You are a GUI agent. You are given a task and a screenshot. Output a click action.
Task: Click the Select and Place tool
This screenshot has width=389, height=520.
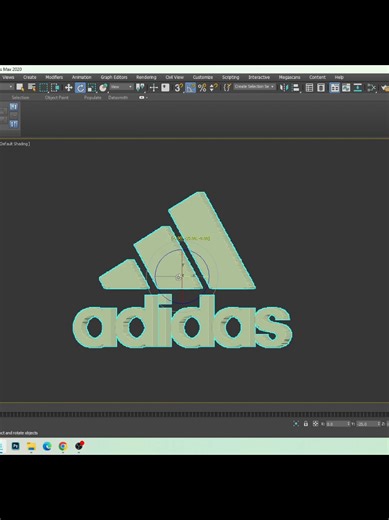click(x=103, y=88)
